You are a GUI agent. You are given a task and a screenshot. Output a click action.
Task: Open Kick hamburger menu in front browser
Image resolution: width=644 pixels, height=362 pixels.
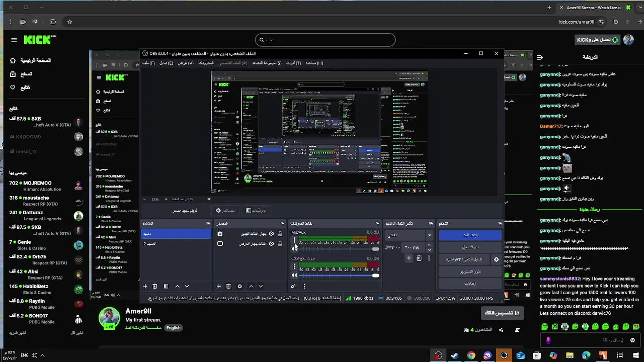pos(14,40)
